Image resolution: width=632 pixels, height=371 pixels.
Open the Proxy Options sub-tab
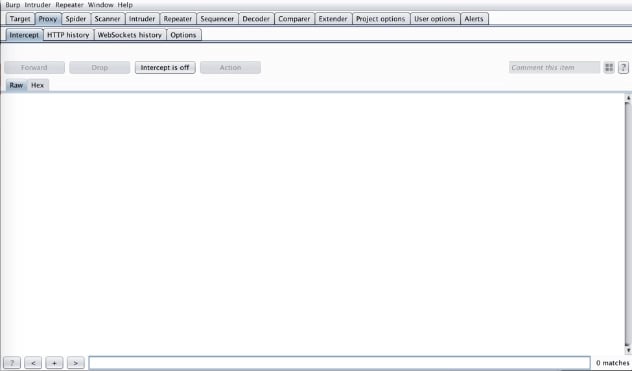pos(183,35)
